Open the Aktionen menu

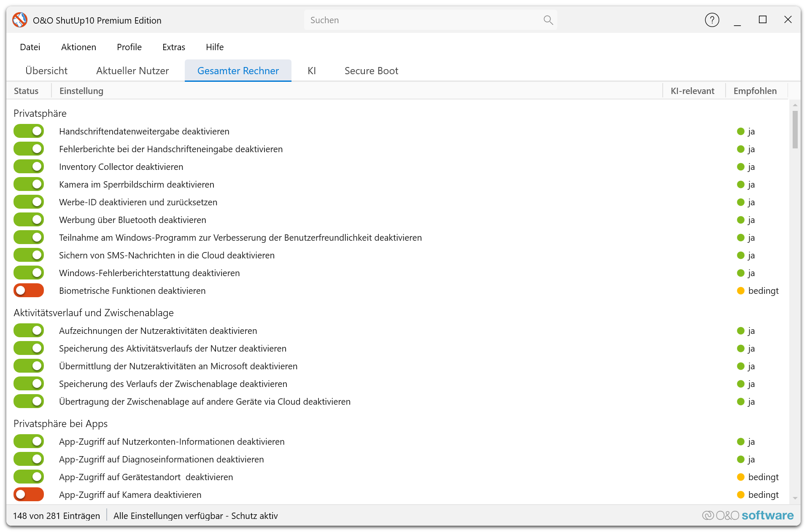pos(78,47)
